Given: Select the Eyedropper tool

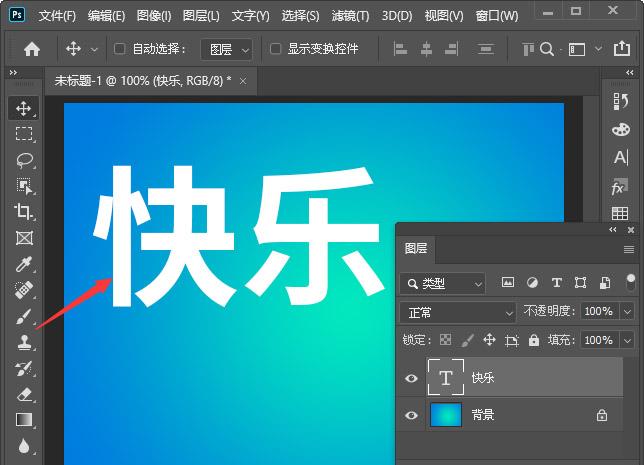Looking at the screenshot, I should click(x=24, y=264).
